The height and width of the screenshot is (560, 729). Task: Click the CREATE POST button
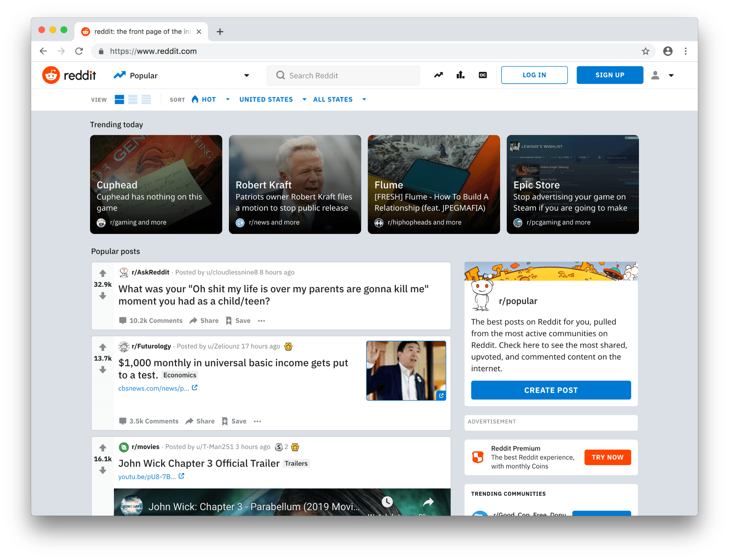click(x=551, y=390)
